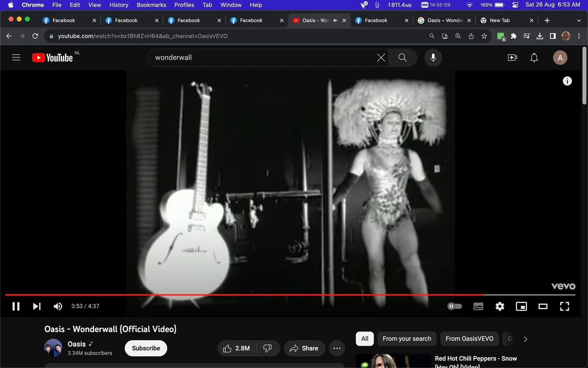Open Chrome media controls icon

(x=527, y=36)
